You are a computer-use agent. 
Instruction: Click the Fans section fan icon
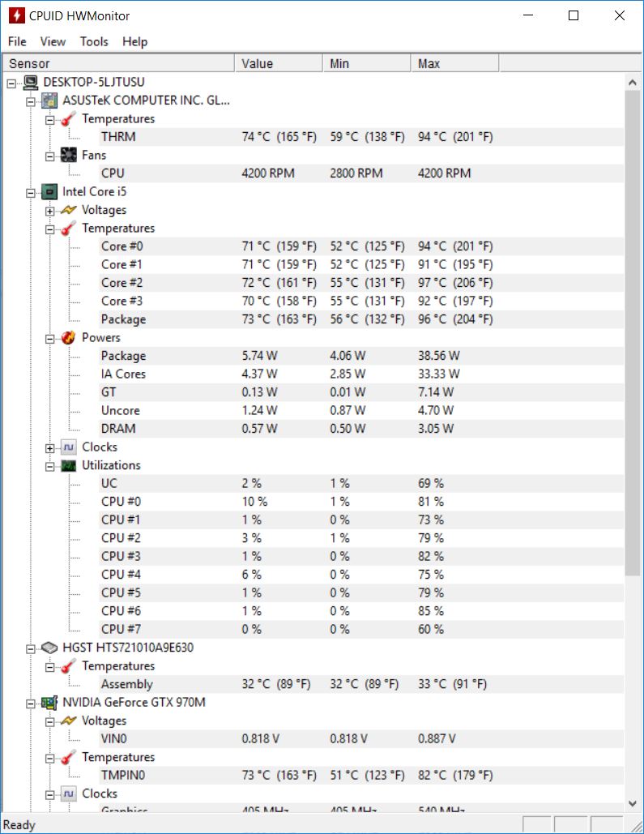69,155
